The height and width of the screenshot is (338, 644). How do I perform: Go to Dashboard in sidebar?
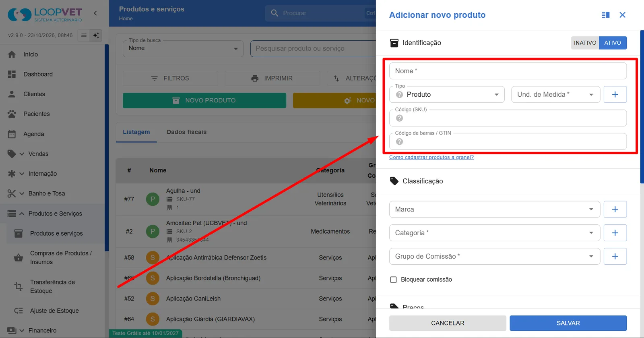38,74
